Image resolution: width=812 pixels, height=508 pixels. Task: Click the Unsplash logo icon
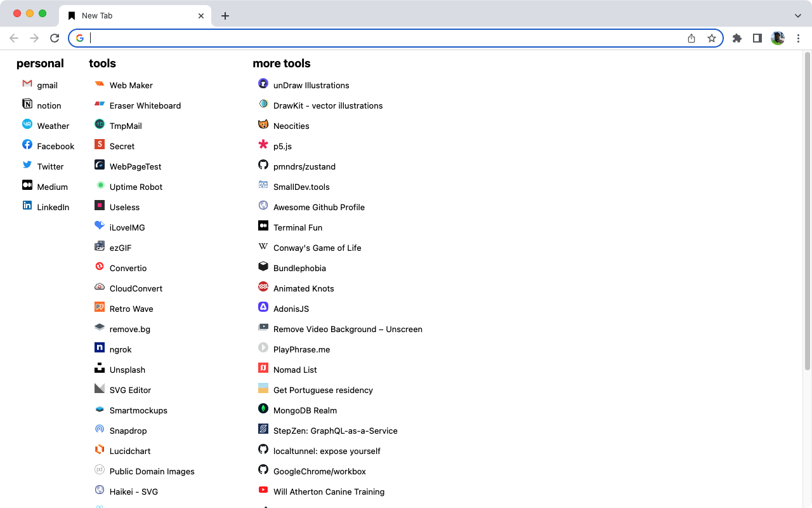[100, 368]
